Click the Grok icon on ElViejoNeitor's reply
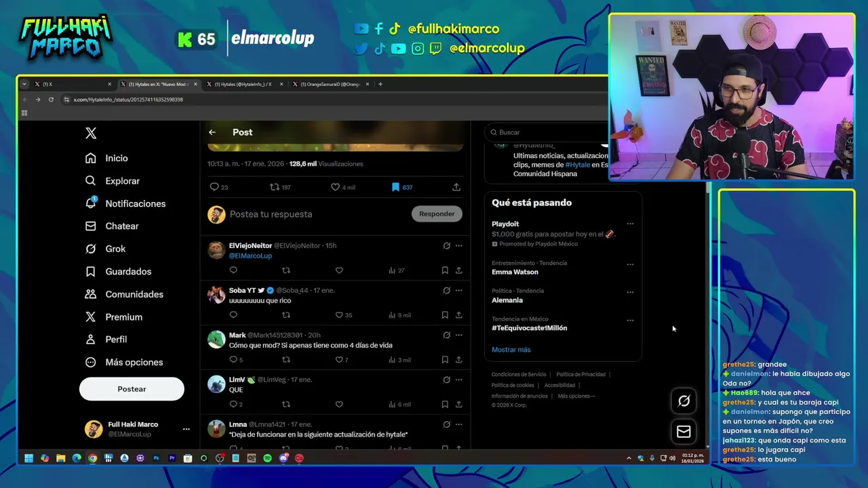868x488 pixels. pyautogui.click(x=446, y=246)
